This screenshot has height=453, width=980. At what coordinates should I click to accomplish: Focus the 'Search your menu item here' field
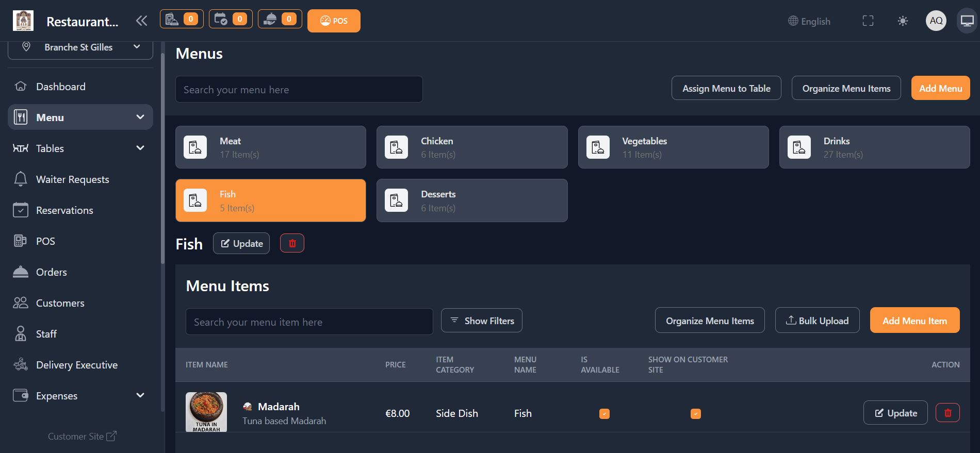[309, 322]
